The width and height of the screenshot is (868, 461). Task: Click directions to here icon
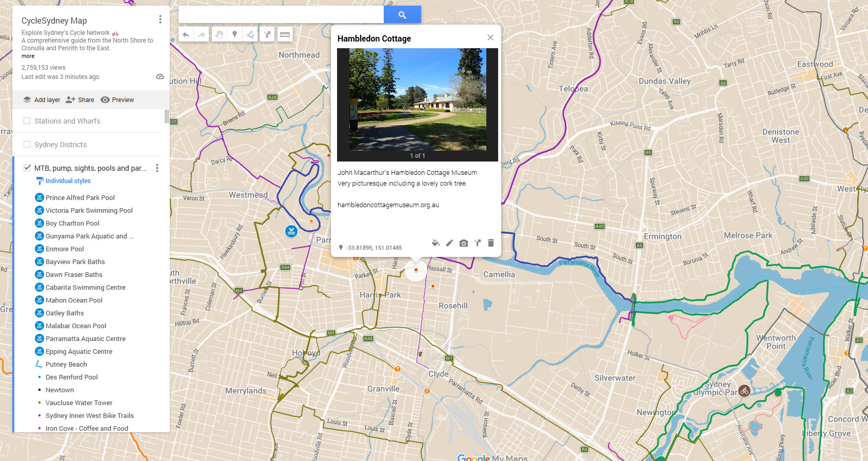coord(478,243)
